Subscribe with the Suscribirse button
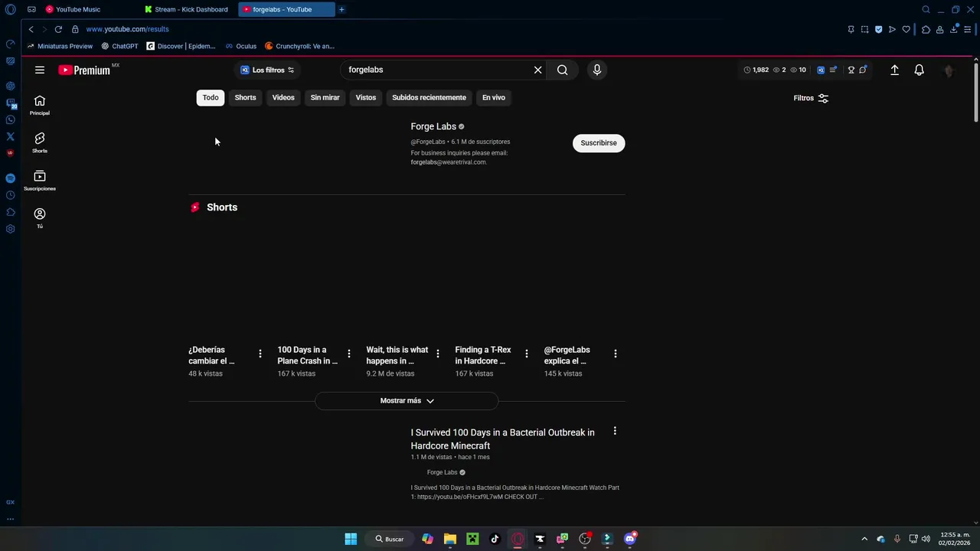Screen dimensions: 980x551 (599, 143)
